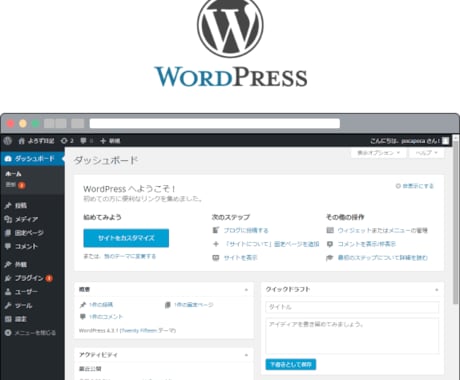Click the posts pin icon in sidebar
The width and height of the screenshot is (460, 380).
tap(8, 205)
